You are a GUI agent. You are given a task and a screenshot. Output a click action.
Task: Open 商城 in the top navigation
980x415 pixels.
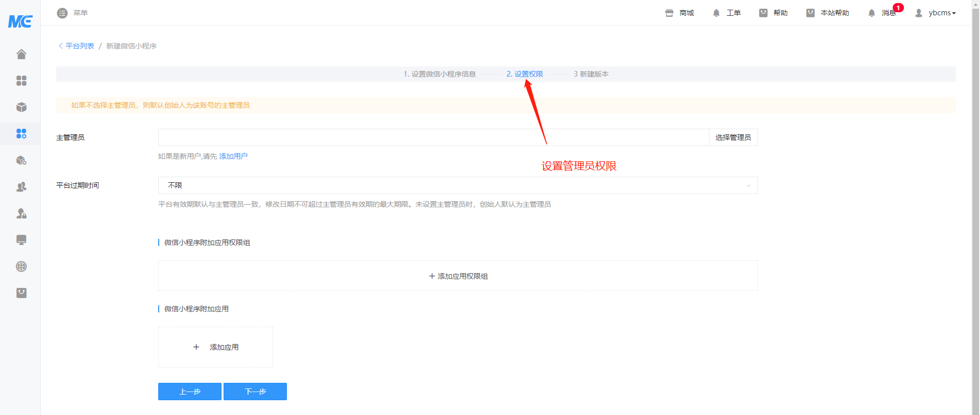click(680, 13)
